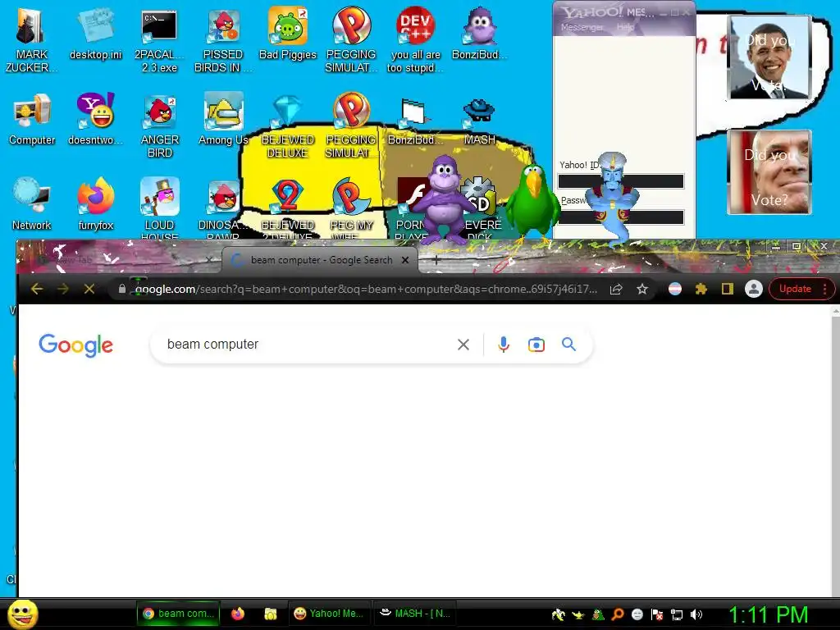Screen dimensions: 840x630
Task: Open the Chrome Extensions puzzle icon
Action: point(701,290)
